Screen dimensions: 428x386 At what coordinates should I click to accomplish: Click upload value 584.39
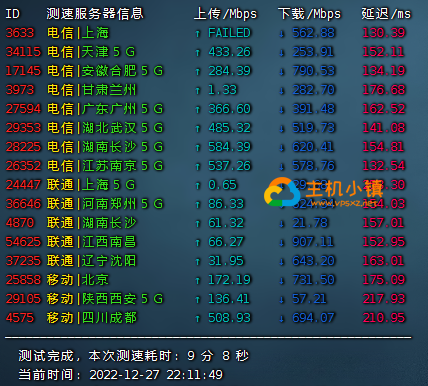click(x=229, y=147)
